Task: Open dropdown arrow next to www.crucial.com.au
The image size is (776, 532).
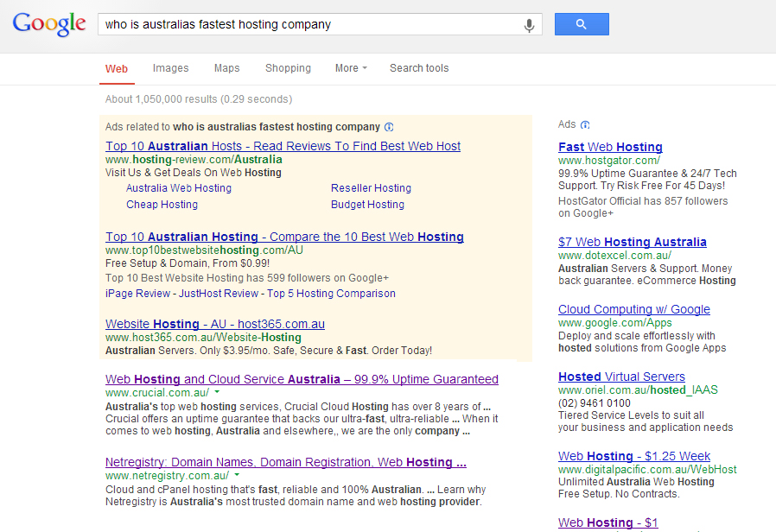Action: click(x=217, y=392)
